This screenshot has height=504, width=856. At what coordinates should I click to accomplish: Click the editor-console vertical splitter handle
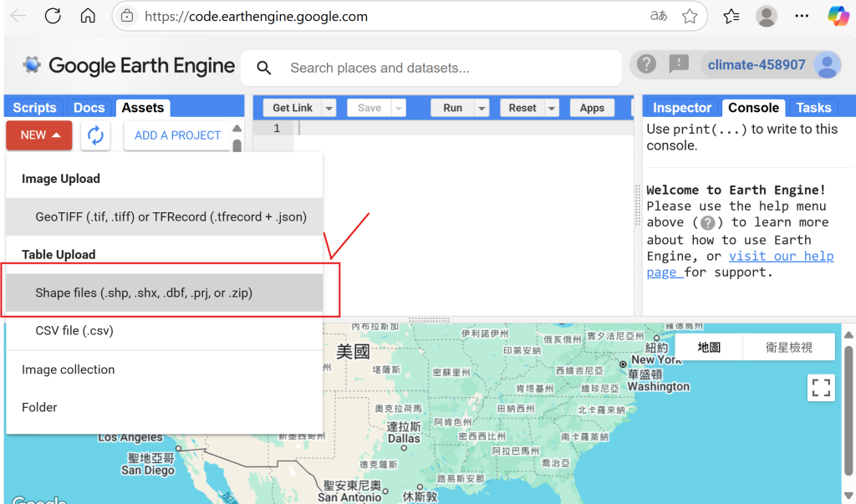(x=638, y=206)
